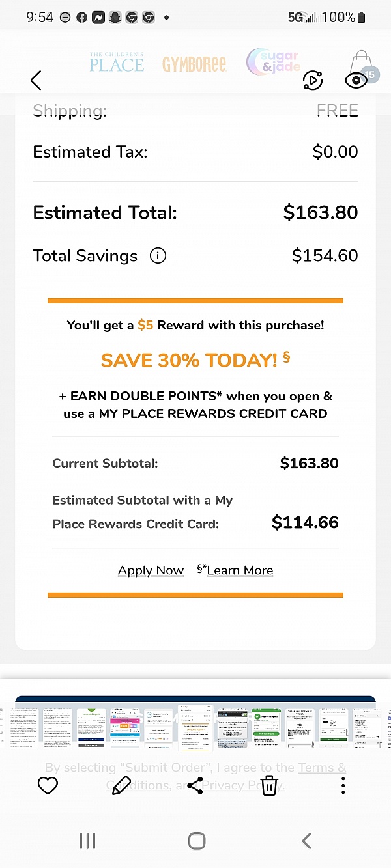Screen dimensions: 391x868
Task: Tap the info icon beside Total Savings
Action: point(158,256)
